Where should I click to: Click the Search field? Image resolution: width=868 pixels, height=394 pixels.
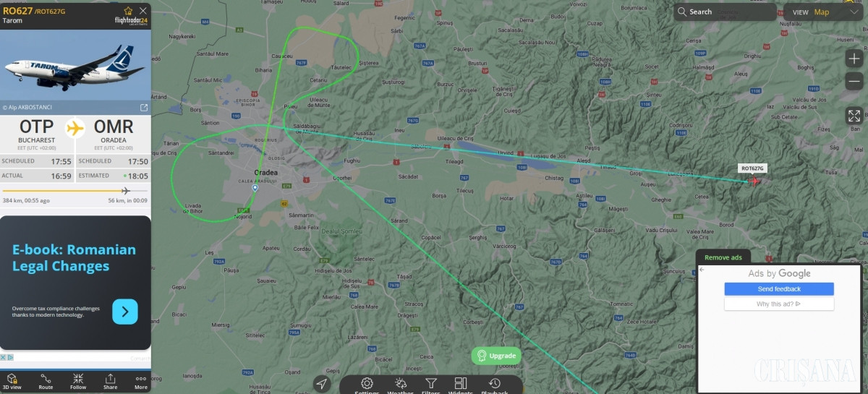[726, 12]
